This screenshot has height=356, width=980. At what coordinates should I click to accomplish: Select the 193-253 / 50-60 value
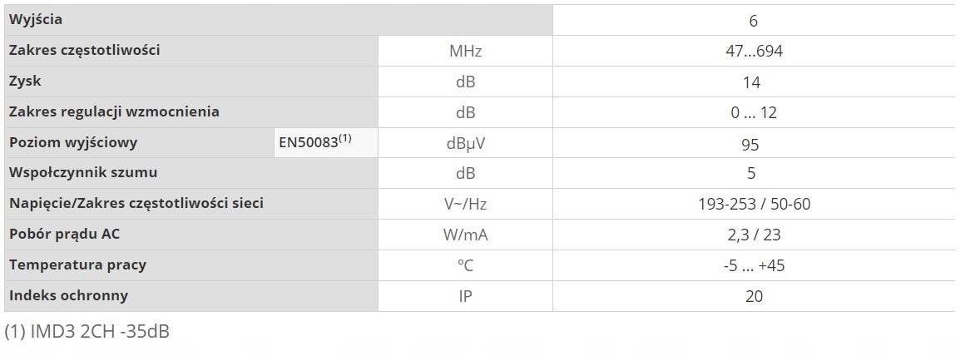pyautogui.click(x=754, y=205)
